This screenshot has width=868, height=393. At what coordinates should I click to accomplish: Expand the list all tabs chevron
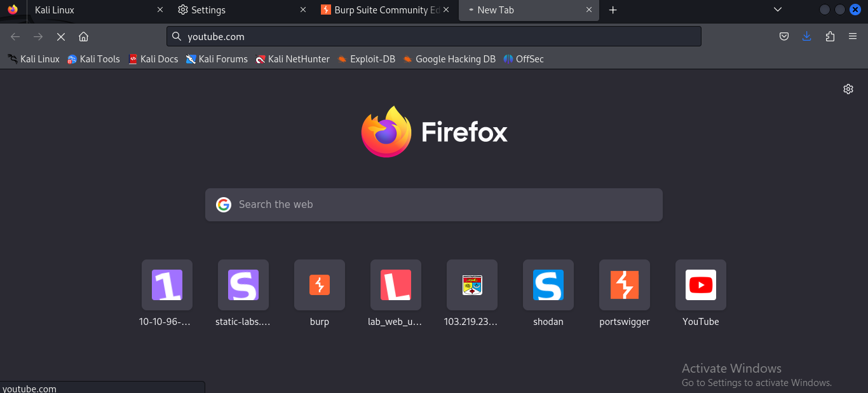click(777, 10)
